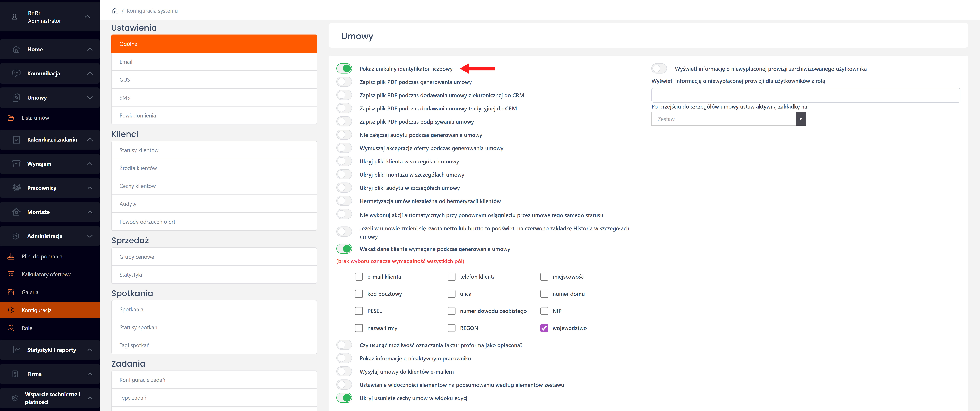980x411 pixels.
Task: Check the e-mail klienta checkbox
Action: (359, 277)
